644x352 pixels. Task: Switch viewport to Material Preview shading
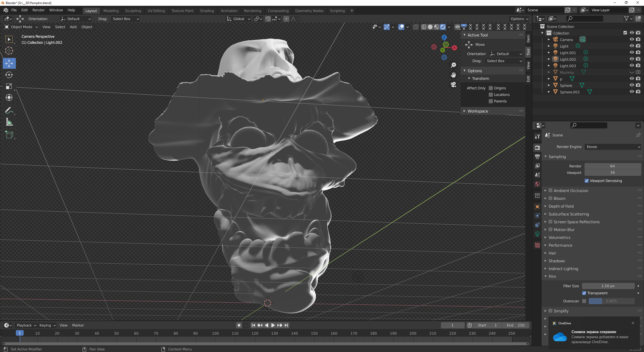tap(436, 27)
